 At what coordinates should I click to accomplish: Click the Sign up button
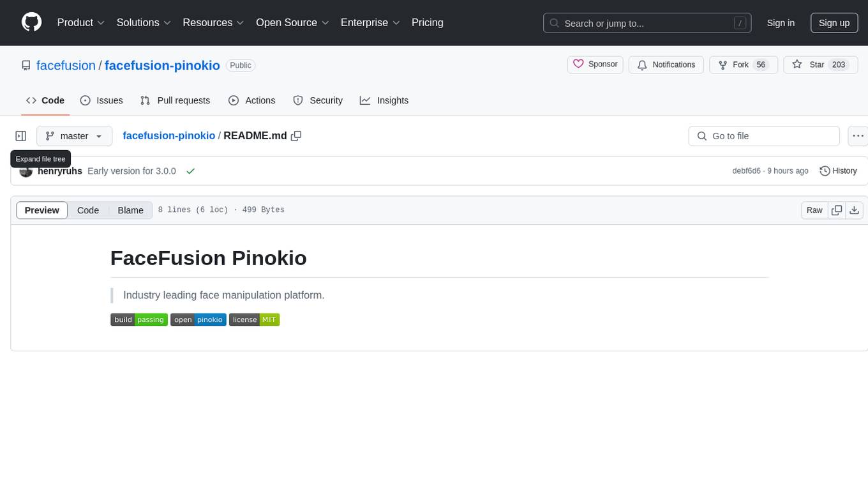click(834, 23)
